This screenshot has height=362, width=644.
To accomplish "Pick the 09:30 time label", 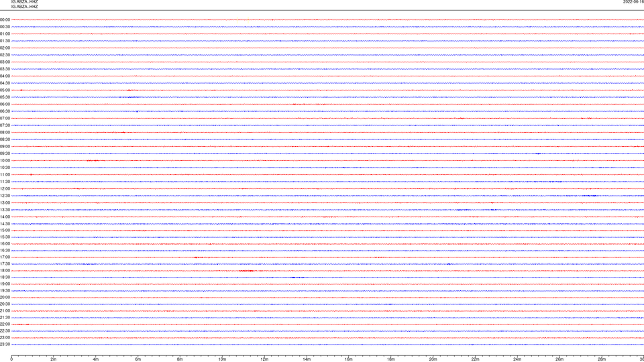I will tap(5, 154).
